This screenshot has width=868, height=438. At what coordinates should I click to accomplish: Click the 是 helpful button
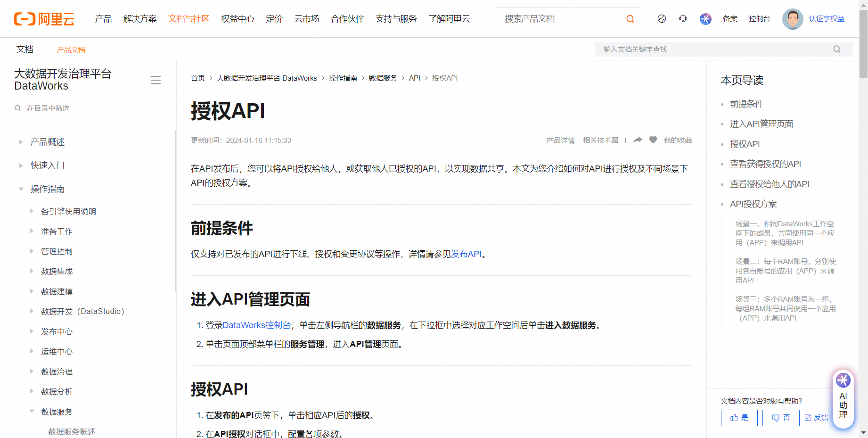click(739, 418)
